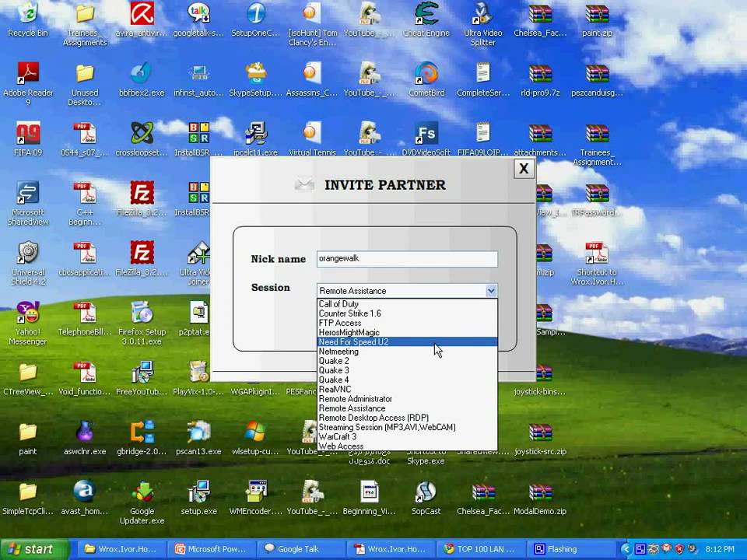Select the paint.zip archive icon
The height and width of the screenshot is (560, 747).
[597, 20]
